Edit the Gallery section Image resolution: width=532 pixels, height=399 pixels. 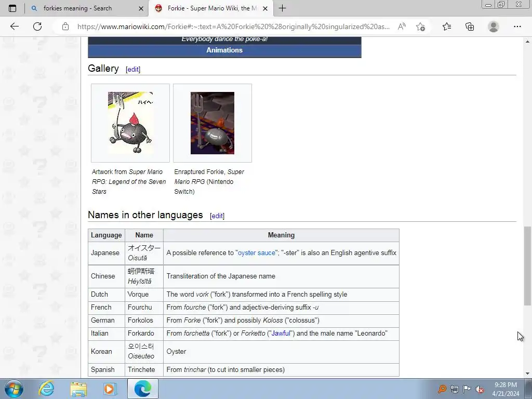[x=132, y=69]
